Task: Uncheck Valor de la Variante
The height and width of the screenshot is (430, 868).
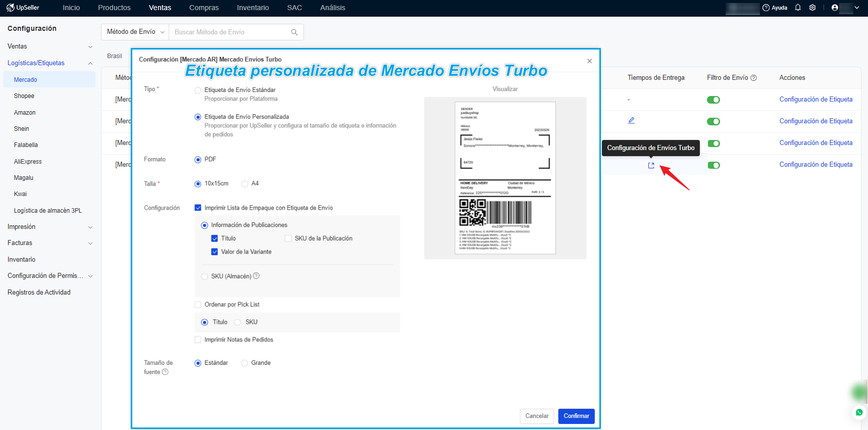Action: click(215, 252)
